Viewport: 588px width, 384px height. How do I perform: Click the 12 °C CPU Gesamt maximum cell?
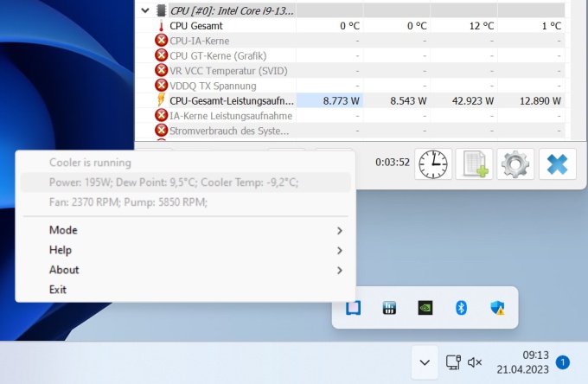463,26
